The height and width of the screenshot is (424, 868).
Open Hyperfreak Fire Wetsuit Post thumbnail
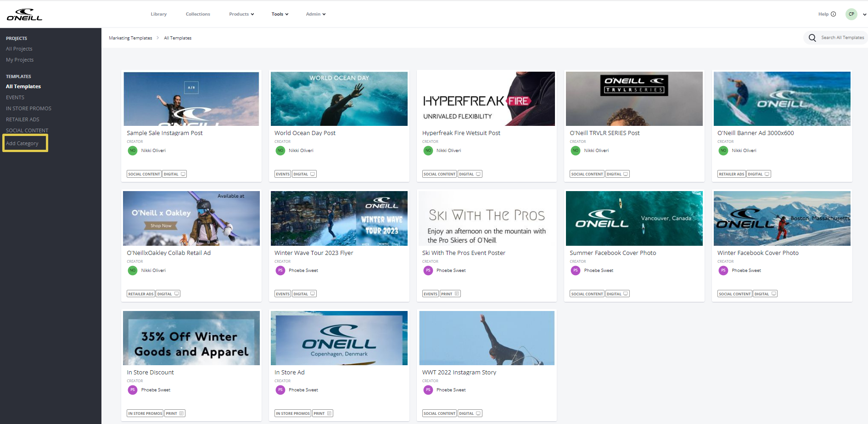pyautogui.click(x=487, y=99)
